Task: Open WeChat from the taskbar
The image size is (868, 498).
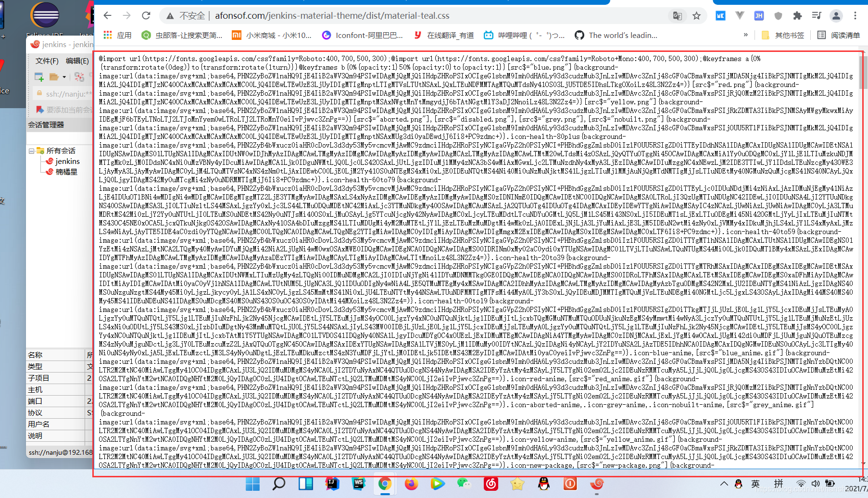Action: tap(464, 484)
